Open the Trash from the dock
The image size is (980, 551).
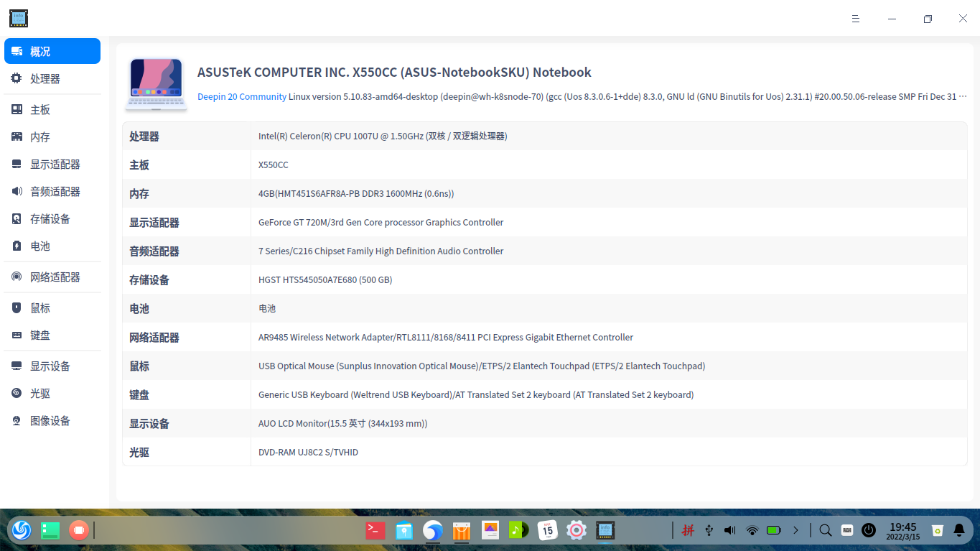click(937, 530)
